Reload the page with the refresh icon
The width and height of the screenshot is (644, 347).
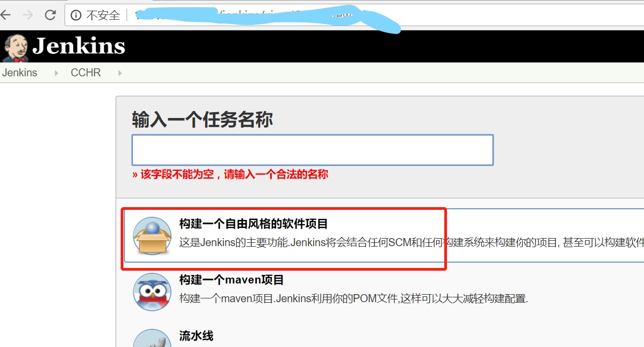(50, 15)
